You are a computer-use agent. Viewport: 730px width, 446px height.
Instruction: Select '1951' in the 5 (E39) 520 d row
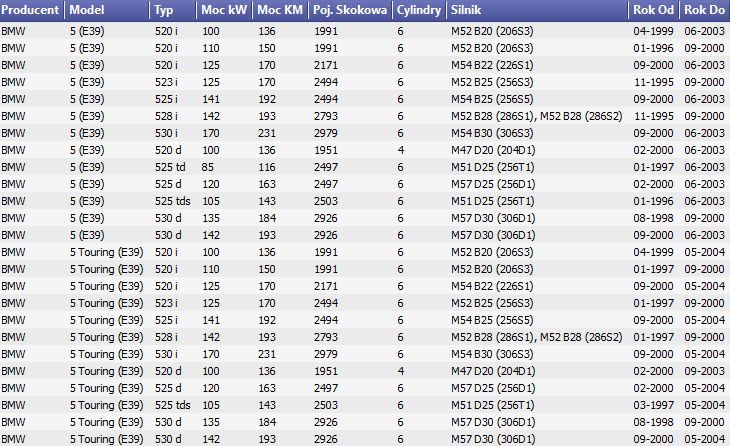(x=325, y=150)
